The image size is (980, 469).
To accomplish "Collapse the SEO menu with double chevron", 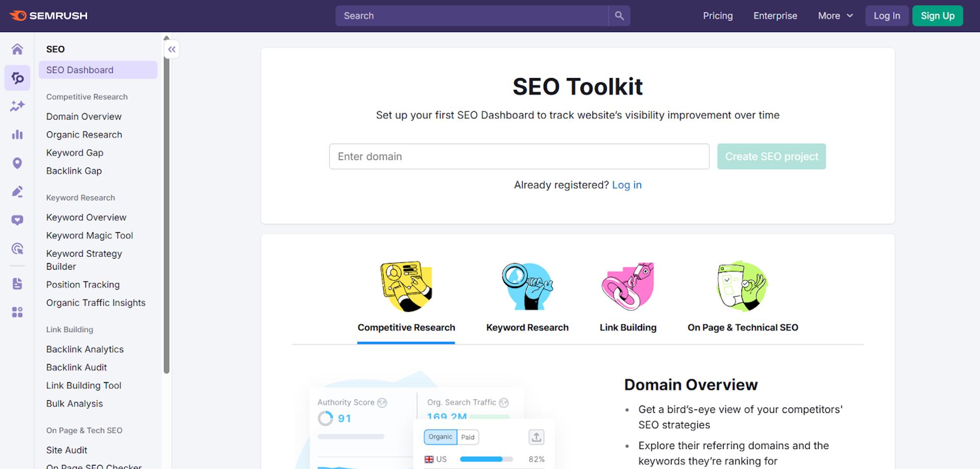I will [172, 50].
